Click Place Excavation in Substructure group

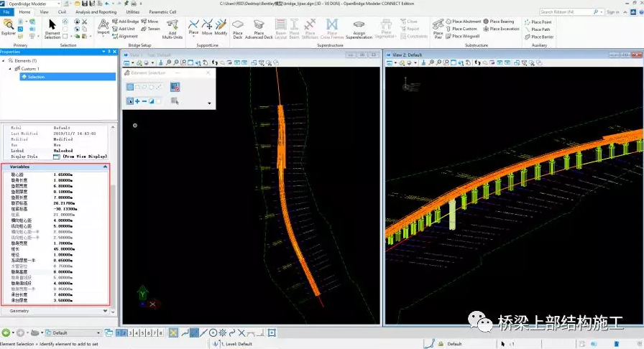click(501, 29)
